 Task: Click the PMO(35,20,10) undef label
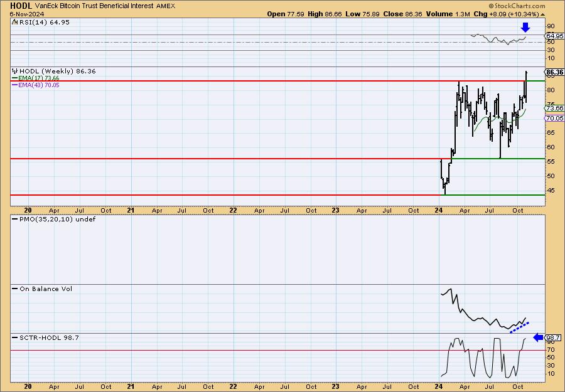click(57, 220)
